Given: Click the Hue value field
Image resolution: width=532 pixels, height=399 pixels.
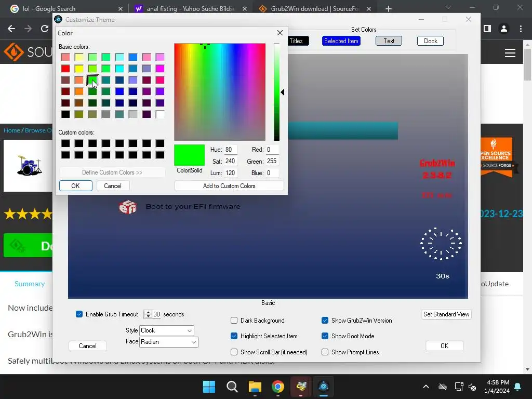Looking at the screenshot, I should pos(230,150).
